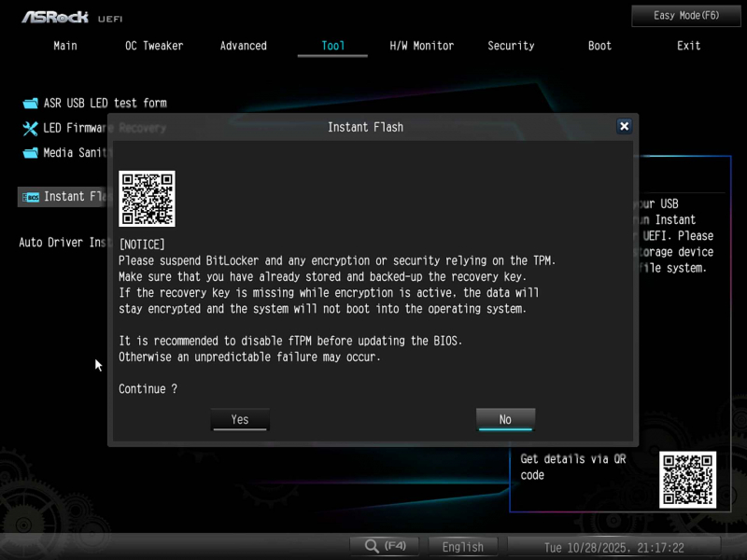The image size is (747, 560).
Task: Close the Instant Flash dialog
Action: click(x=624, y=126)
